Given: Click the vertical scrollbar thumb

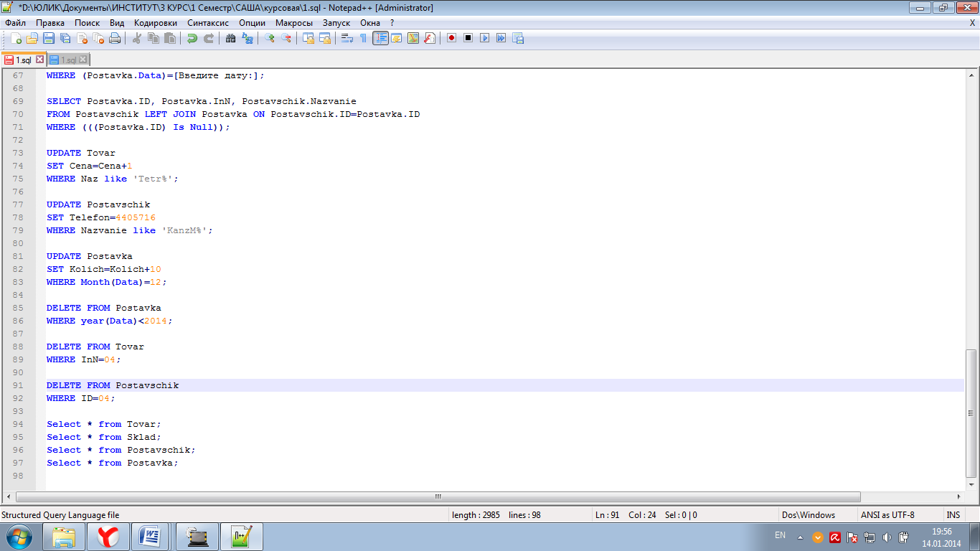Looking at the screenshot, I should pyautogui.click(x=971, y=413).
